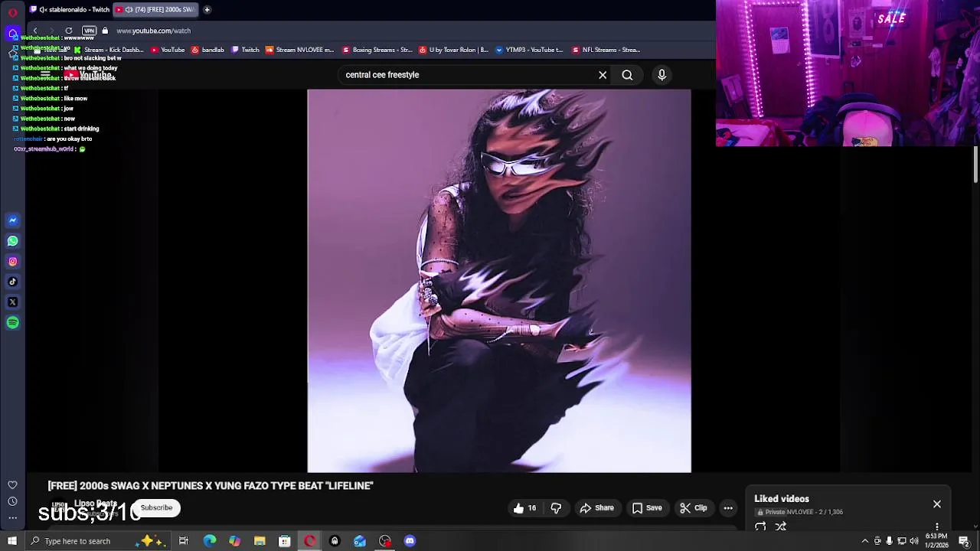
Task: Launch Microsoft Edge from the taskbar
Action: [209, 541]
